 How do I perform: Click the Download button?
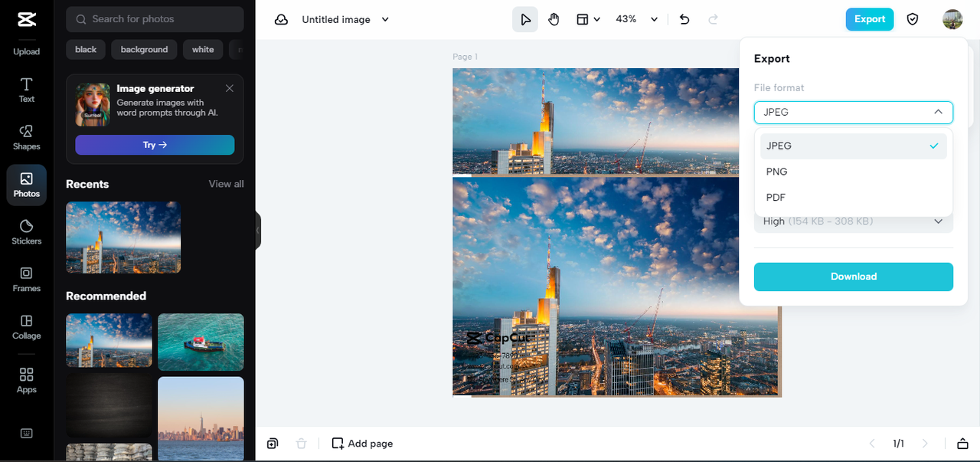point(854,277)
